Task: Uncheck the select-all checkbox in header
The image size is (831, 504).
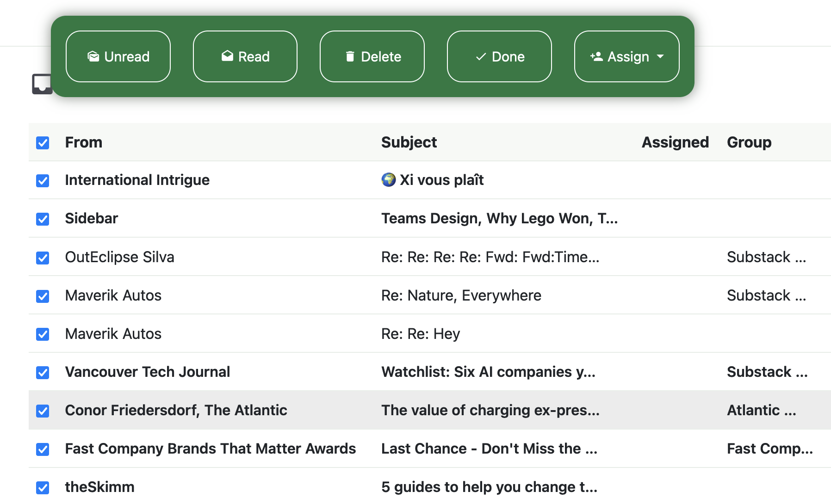Action: 42,143
